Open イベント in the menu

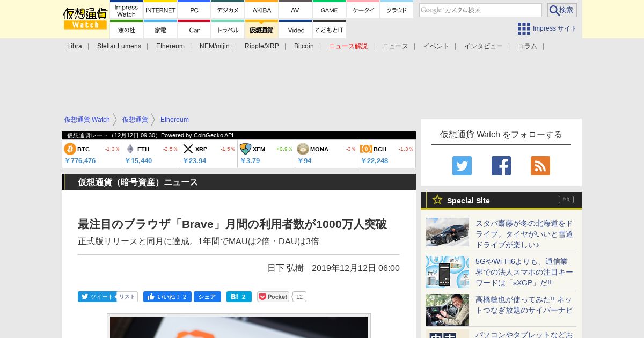coord(436,46)
